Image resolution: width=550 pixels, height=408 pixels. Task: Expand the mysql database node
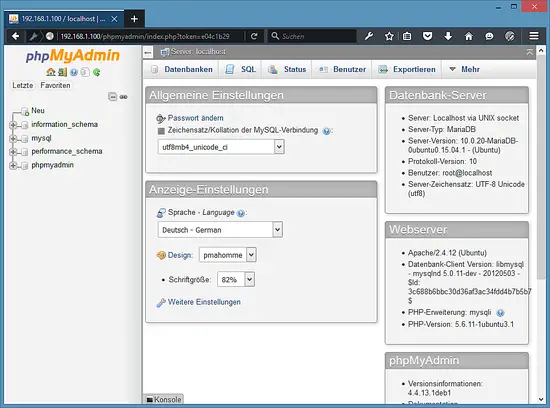click(x=13, y=138)
